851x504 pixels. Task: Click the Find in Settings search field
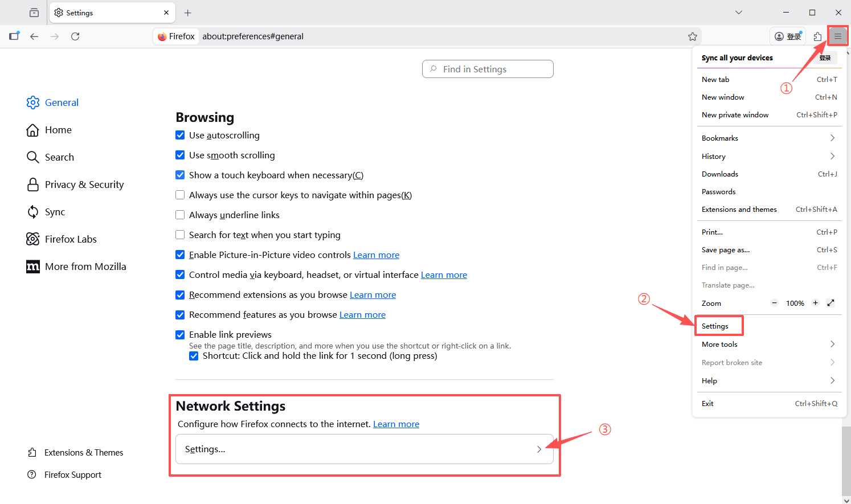488,69
